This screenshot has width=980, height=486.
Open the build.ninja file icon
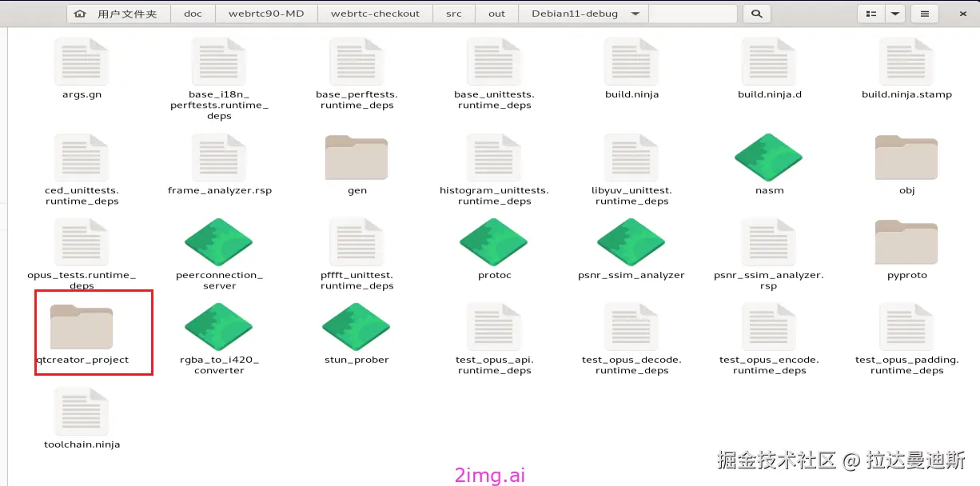click(631, 62)
